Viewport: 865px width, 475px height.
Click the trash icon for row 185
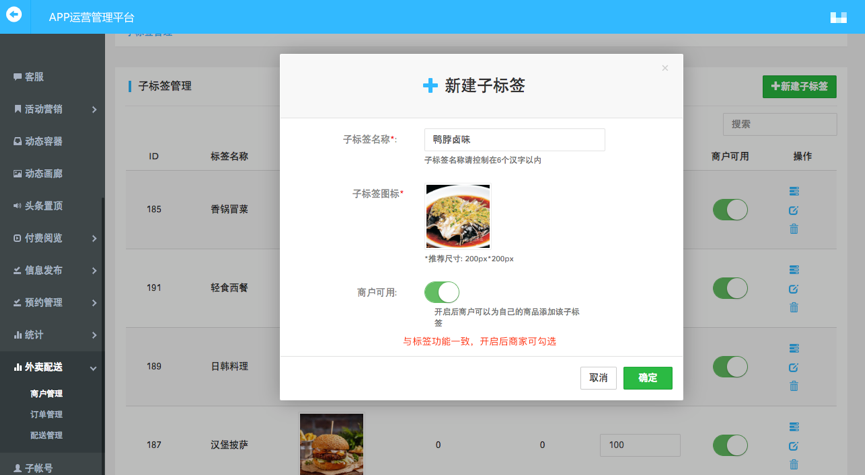click(794, 229)
